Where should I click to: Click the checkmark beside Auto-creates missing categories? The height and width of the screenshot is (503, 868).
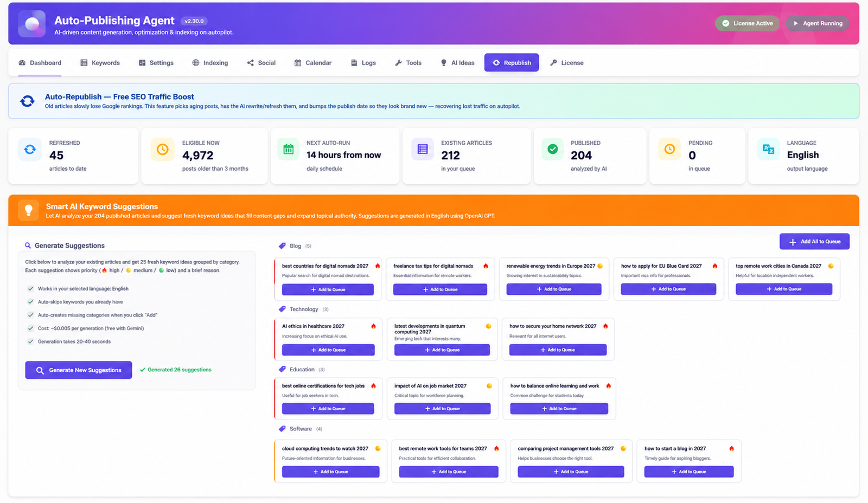(30, 315)
